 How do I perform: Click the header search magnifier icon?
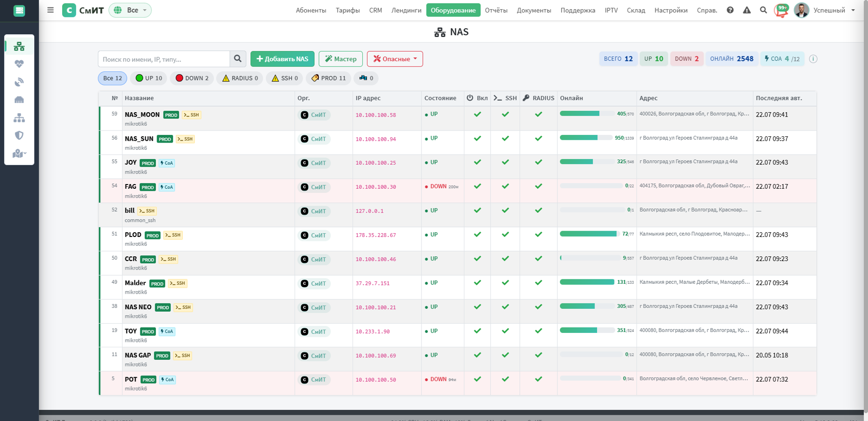pyautogui.click(x=763, y=10)
